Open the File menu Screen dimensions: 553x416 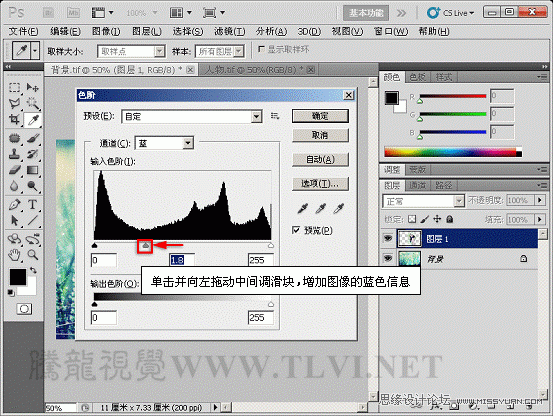23,31
